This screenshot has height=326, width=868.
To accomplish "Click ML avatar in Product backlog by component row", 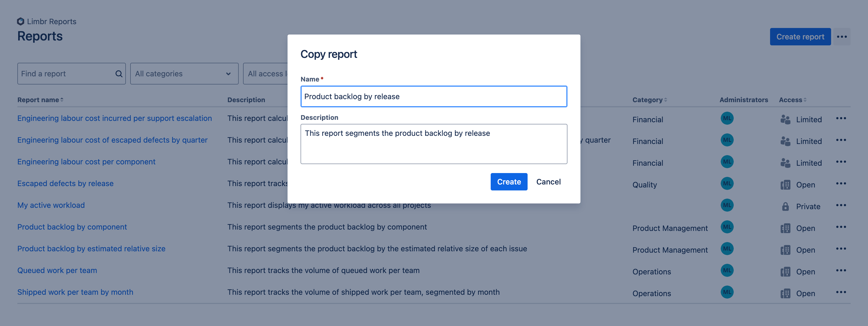I will 727,227.
